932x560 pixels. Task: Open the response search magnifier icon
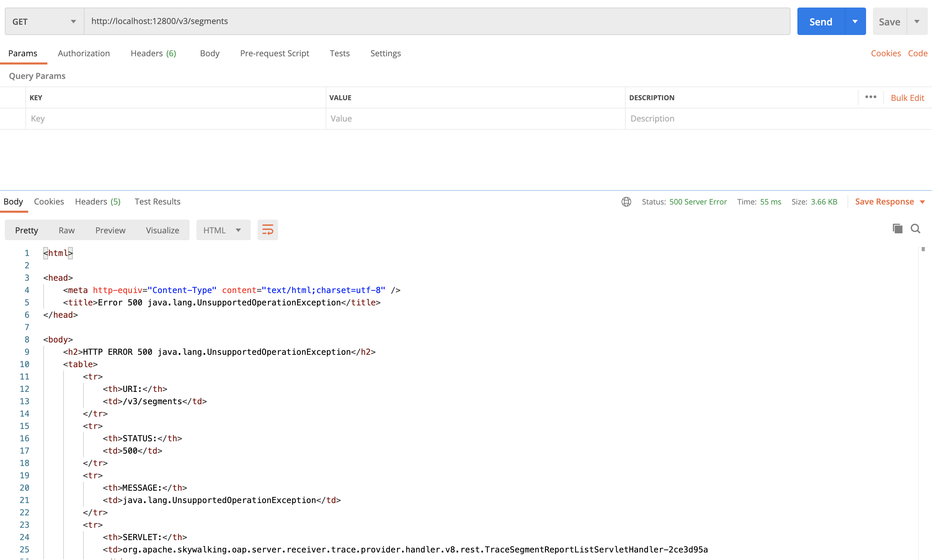coord(916,229)
